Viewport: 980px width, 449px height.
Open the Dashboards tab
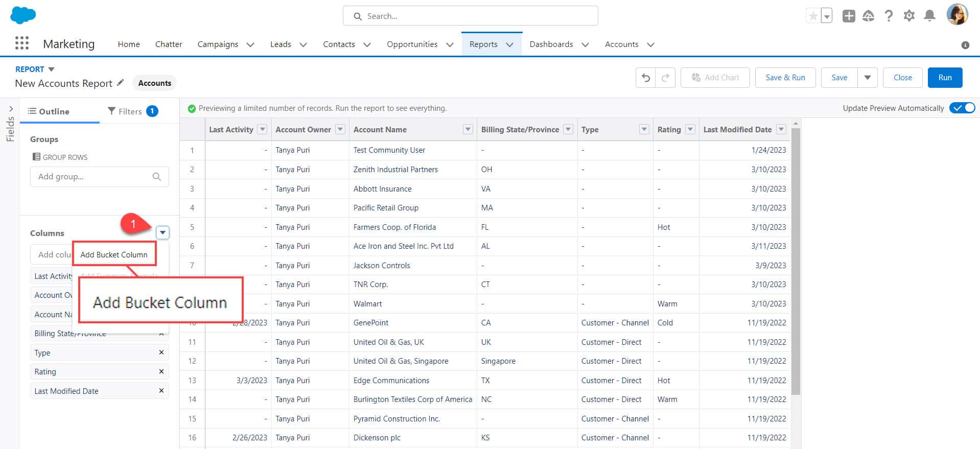(551, 44)
